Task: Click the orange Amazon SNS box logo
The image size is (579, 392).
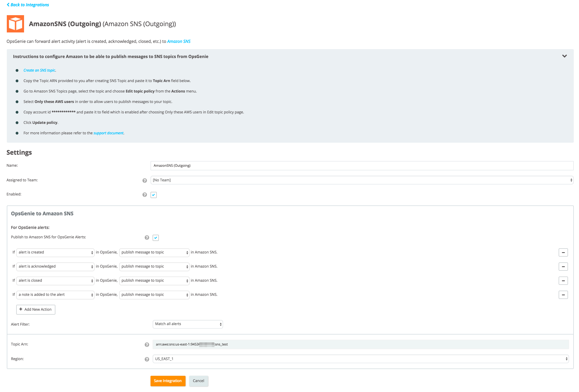Action: pyautogui.click(x=15, y=24)
